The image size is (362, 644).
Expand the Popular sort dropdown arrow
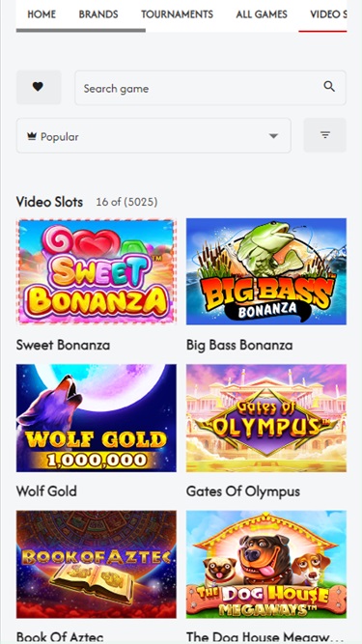273,136
